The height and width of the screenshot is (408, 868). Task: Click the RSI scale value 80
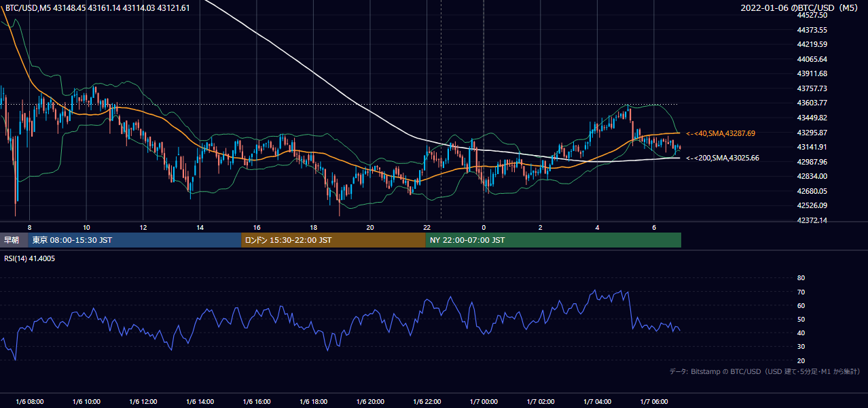pyautogui.click(x=801, y=278)
